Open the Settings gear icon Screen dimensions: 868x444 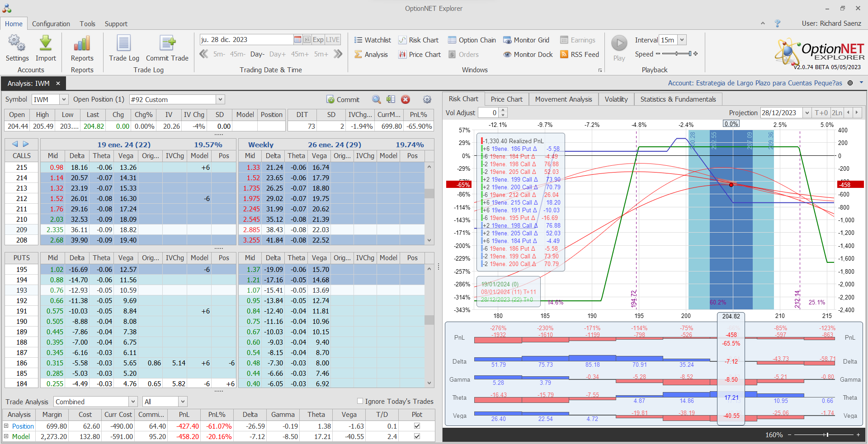tap(17, 44)
